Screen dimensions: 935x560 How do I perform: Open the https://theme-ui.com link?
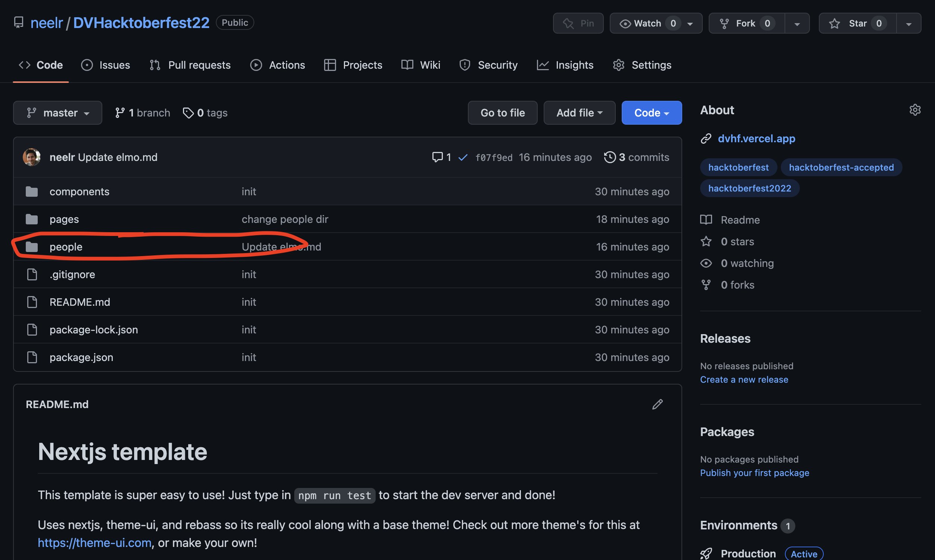(94, 543)
